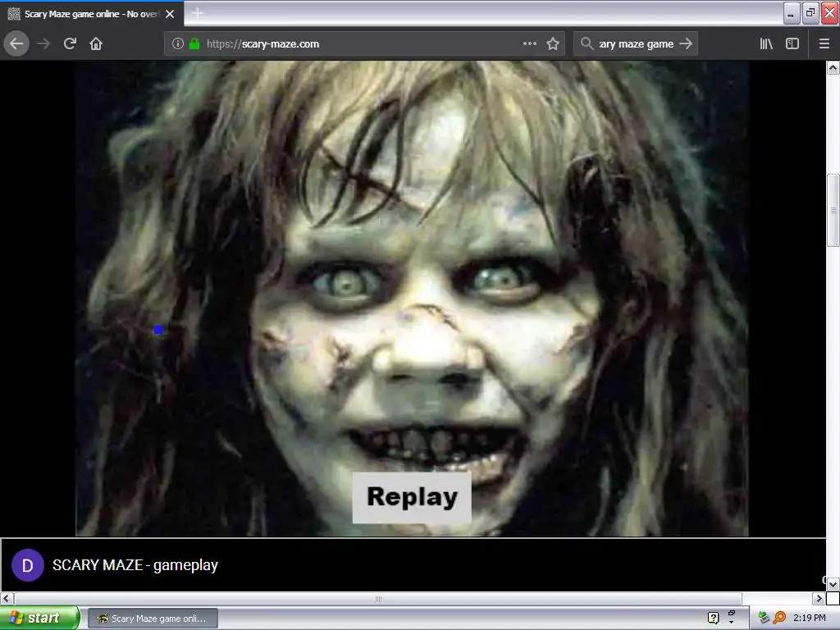Click horizontal scrollbar right arrow
Viewport: 840px width, 630px height.
pyautogui.click(x=819, y=598)
